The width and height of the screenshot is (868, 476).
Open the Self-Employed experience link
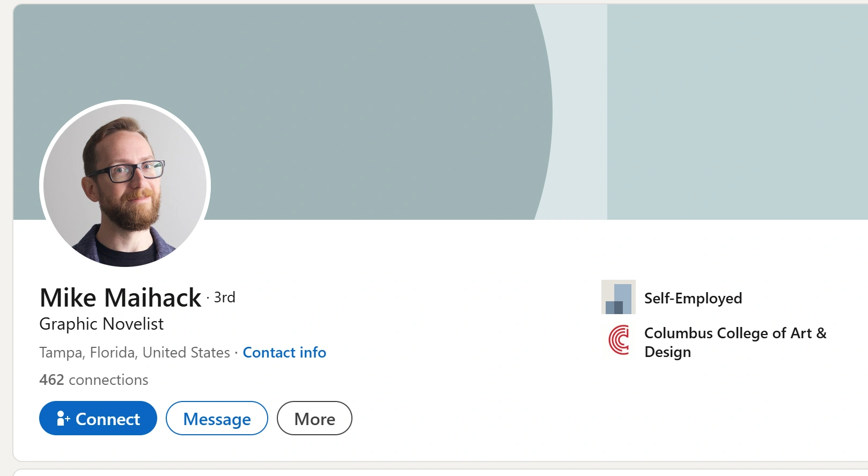(693, 298)
